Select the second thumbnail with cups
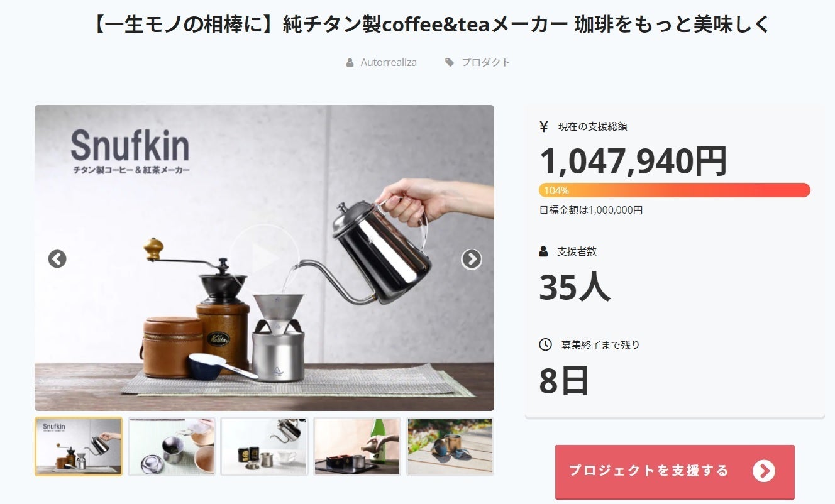The height and width of the screenshot is (504, 835). [172, 447]
